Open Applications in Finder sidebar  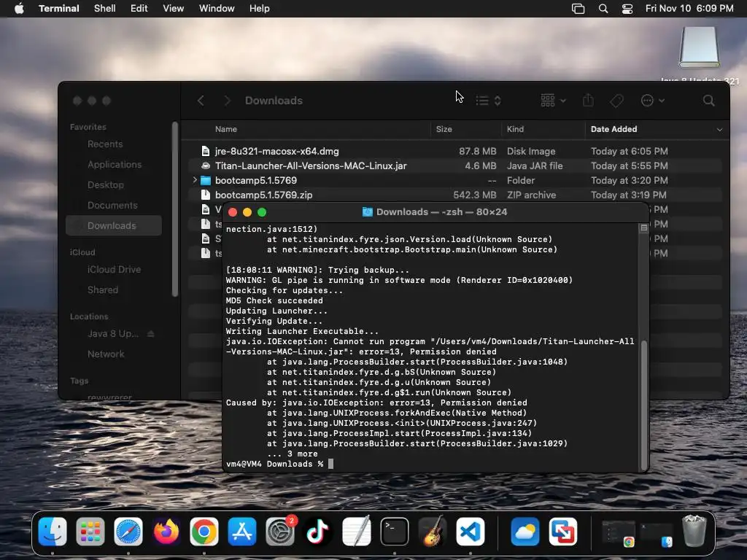click(x=115, y=164)
